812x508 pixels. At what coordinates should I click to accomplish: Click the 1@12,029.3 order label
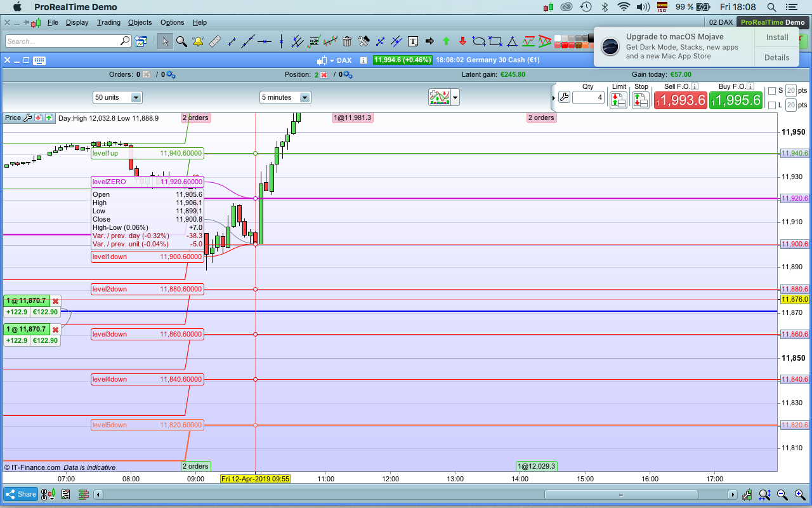[x=537, y=466]
